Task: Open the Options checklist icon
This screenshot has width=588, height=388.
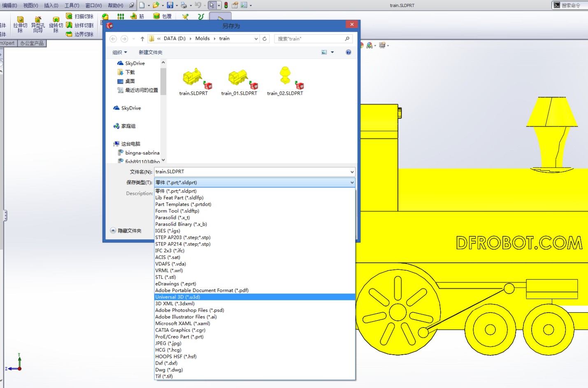Action: [x=244, y=5]
